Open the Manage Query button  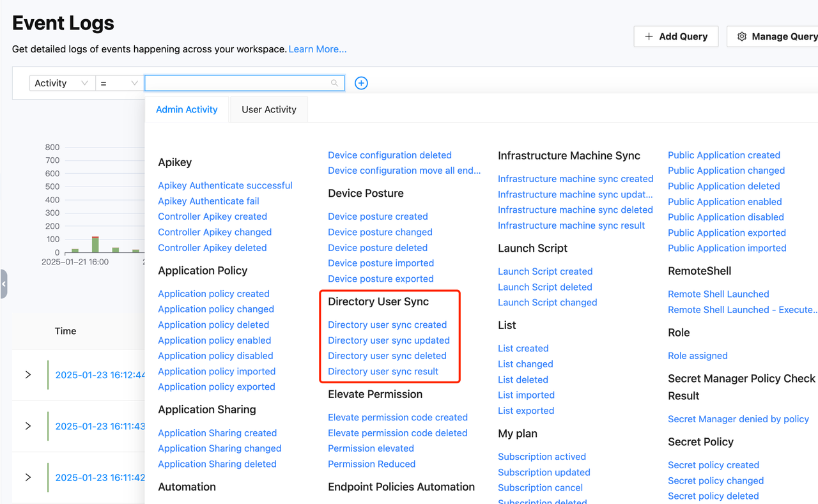(x=773, y=36)
